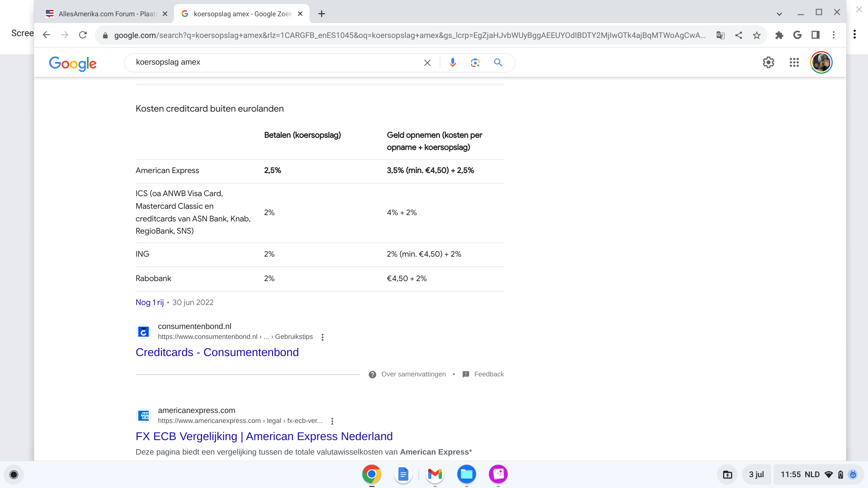Open Creditcards - Consumentenbond link

click(217, 352)
